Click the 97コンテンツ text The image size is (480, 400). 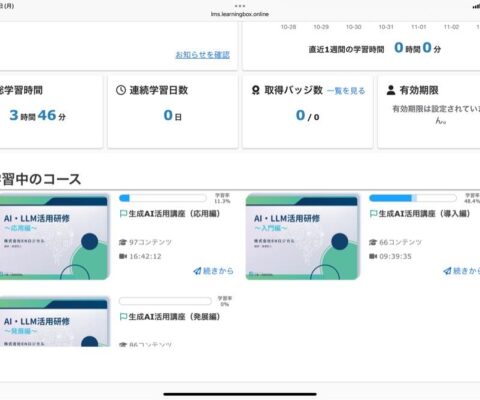pos(150,242)
